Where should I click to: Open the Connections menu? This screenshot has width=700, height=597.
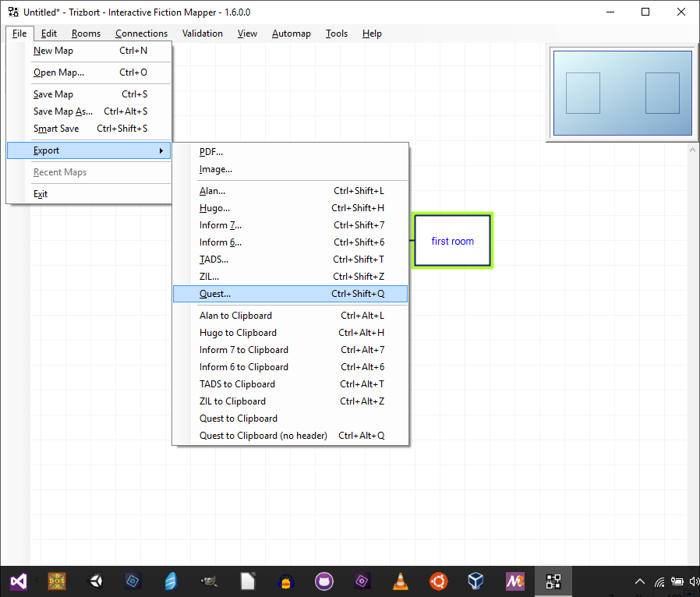(141, 34)
